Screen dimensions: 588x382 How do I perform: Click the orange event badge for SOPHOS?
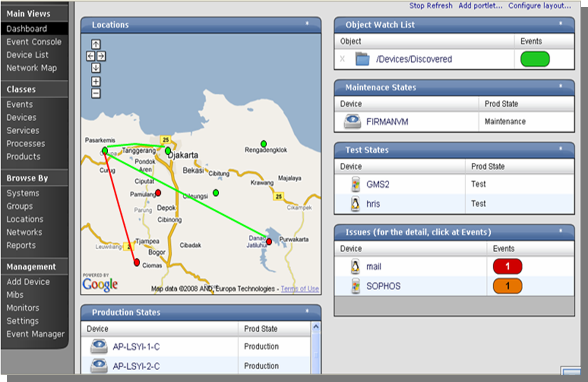(x=507, y=286)
